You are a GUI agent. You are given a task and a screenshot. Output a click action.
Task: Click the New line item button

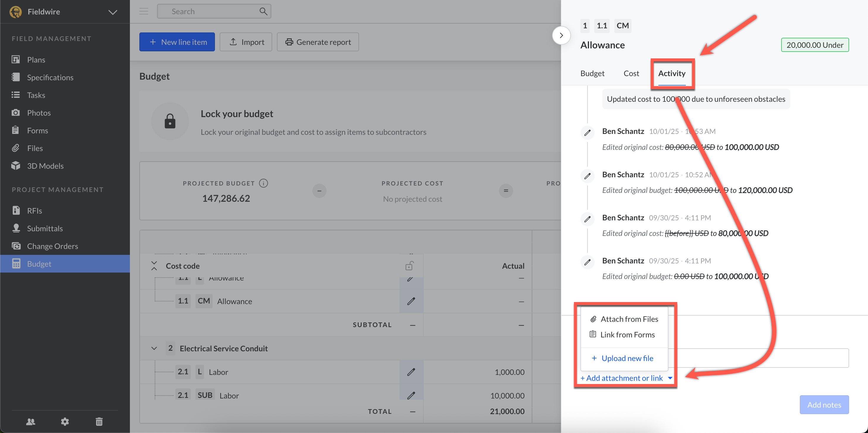click(177, 42)
